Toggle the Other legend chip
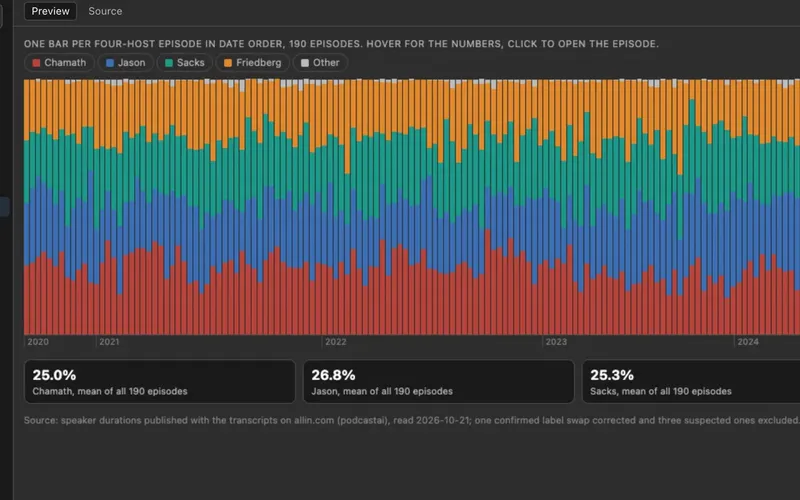800x500 pixels. pyautogui.click(x=320, y=63)
